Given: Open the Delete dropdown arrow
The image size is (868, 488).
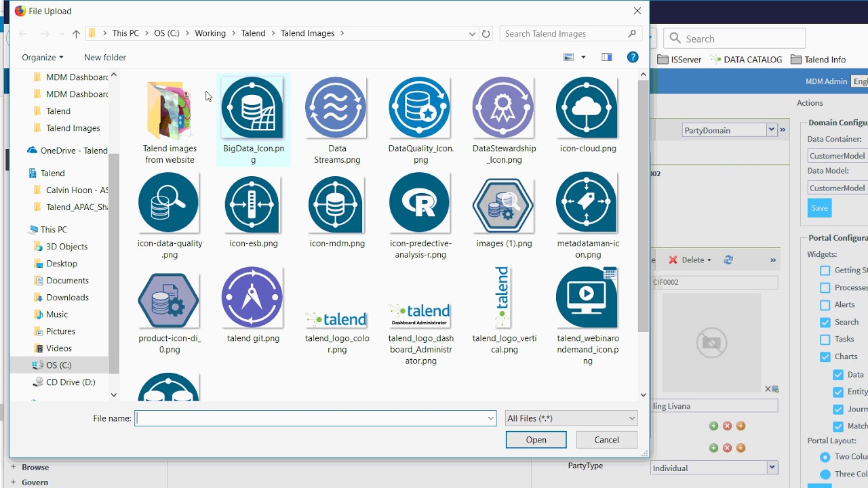Looking at the screenshot, I should pos(709,260).
